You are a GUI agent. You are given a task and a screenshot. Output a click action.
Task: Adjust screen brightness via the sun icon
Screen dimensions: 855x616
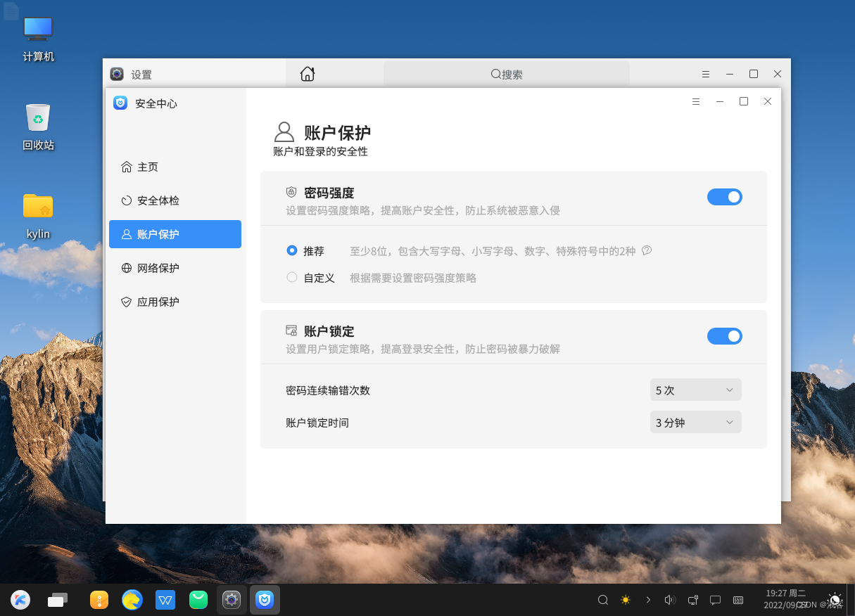(x=625, y=600)
